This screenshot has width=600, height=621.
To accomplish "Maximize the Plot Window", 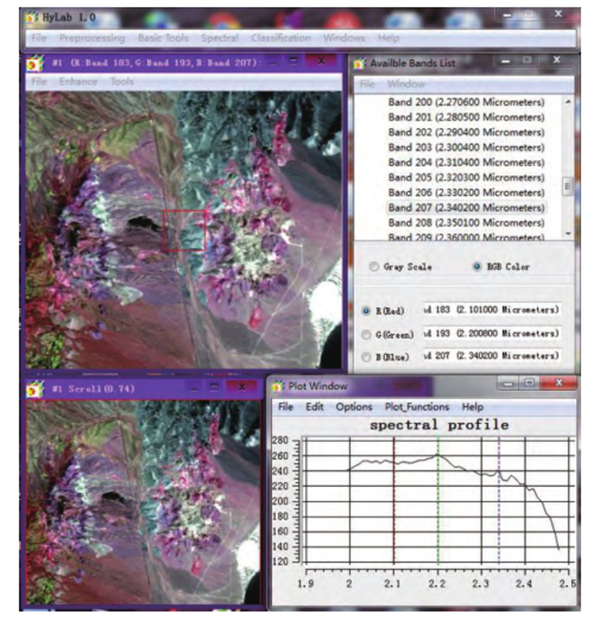I will tap(530, 383).
